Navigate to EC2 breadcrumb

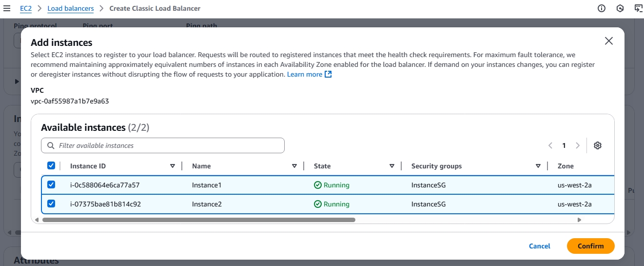pos(26,8)
